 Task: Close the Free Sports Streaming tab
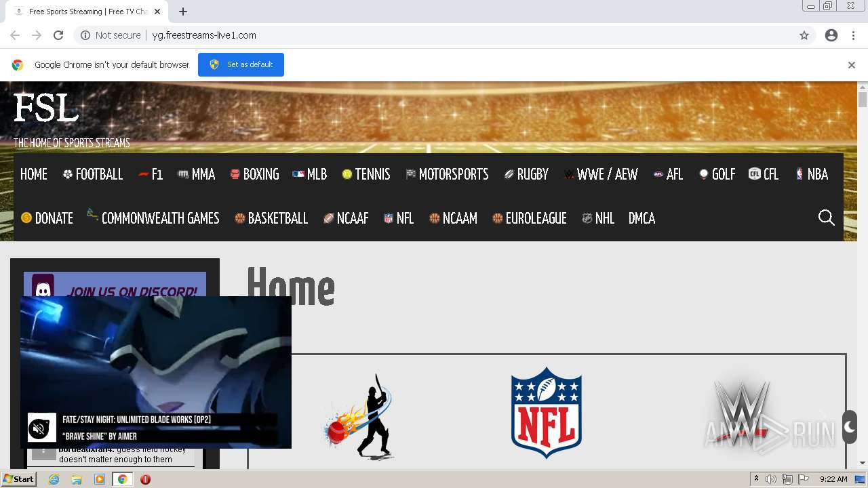click(157, 12)
